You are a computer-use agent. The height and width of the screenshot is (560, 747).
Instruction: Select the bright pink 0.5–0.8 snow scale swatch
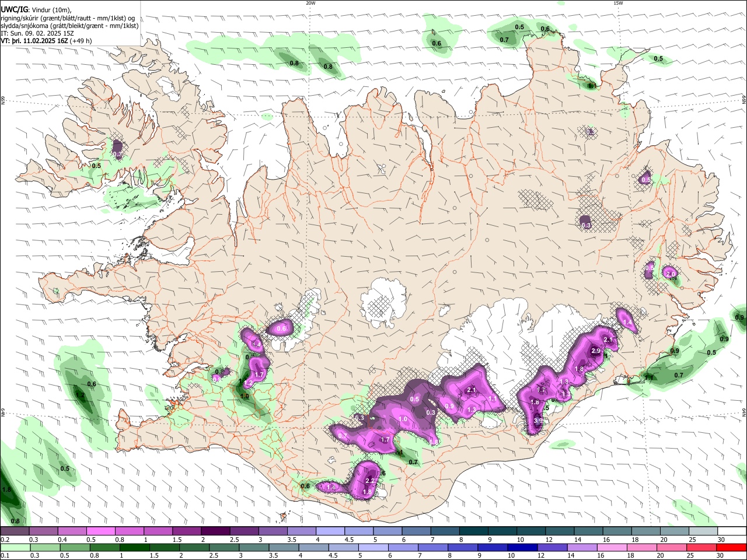[100, 531]
